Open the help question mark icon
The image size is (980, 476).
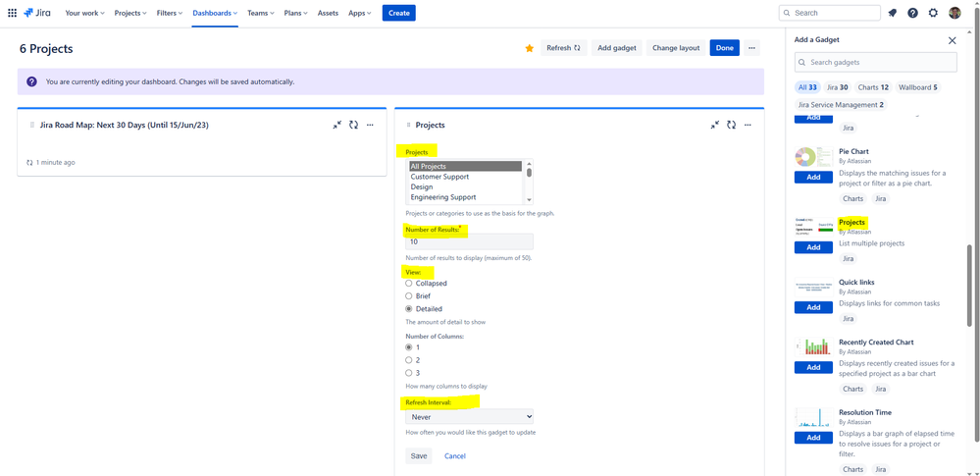click(912, 13)
